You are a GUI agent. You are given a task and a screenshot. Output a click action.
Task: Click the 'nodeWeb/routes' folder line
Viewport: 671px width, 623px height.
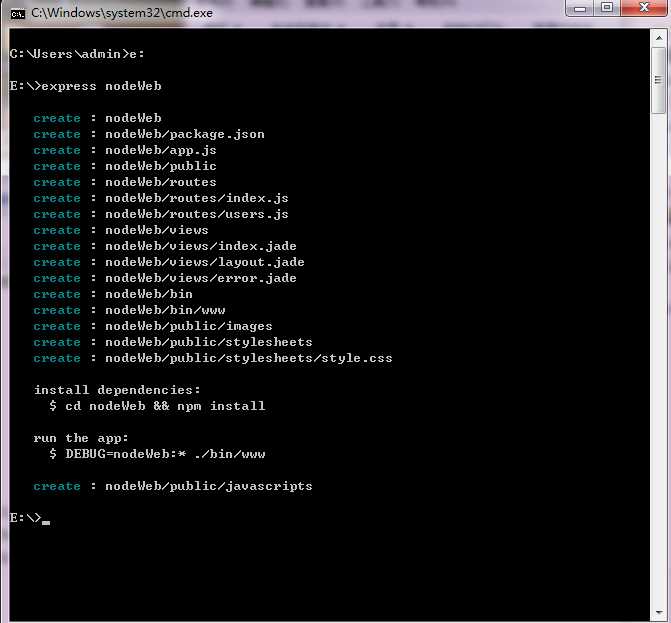click(x=125, y=182)
